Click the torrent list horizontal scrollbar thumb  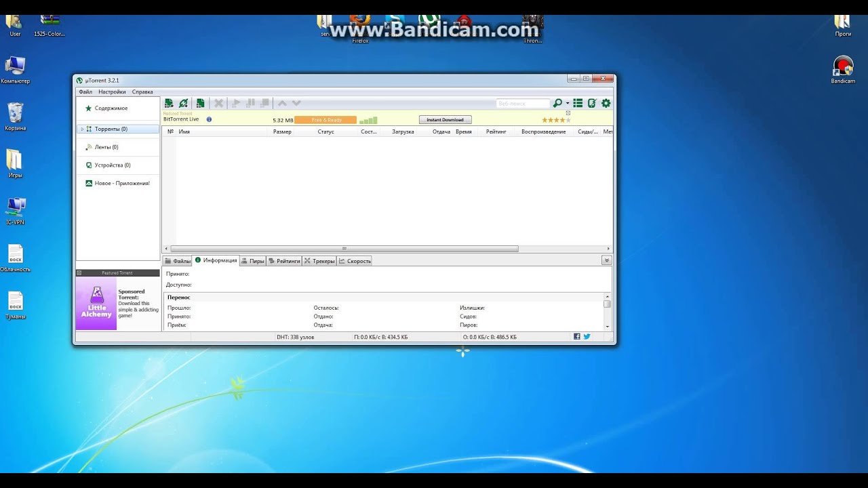click(344, 249)
